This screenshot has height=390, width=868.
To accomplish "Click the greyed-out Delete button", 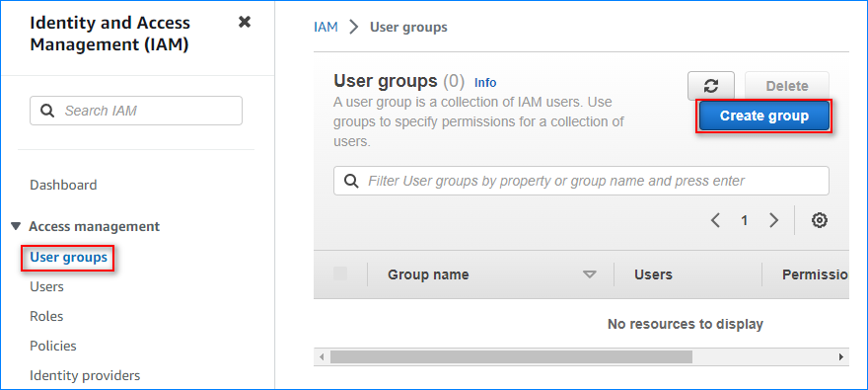I will [787, 86].
